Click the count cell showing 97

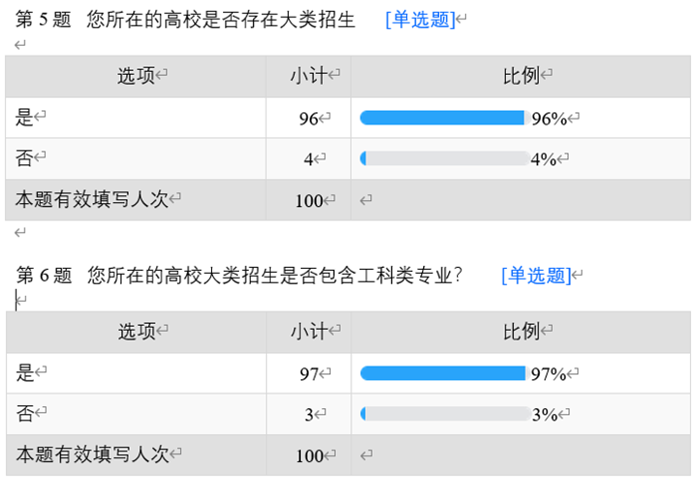308,374
